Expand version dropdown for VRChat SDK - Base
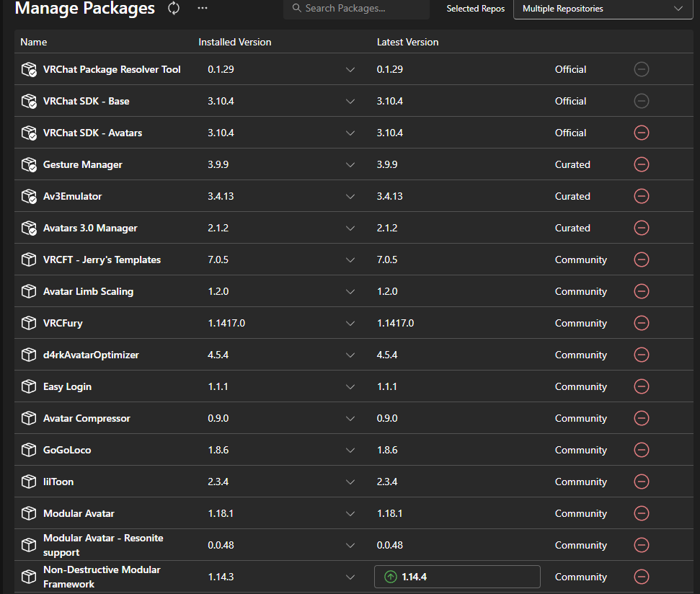The image size is (700, 594). click(350, 102)
